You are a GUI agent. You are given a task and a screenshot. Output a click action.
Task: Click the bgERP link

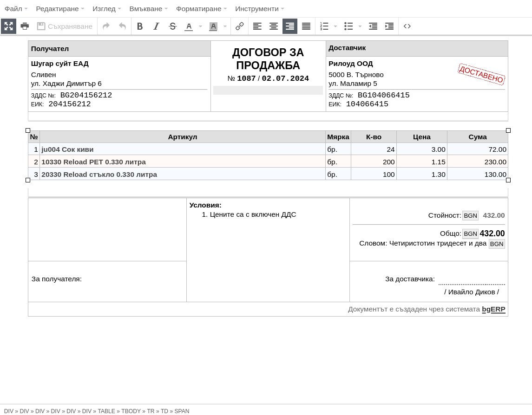[493, 309]
